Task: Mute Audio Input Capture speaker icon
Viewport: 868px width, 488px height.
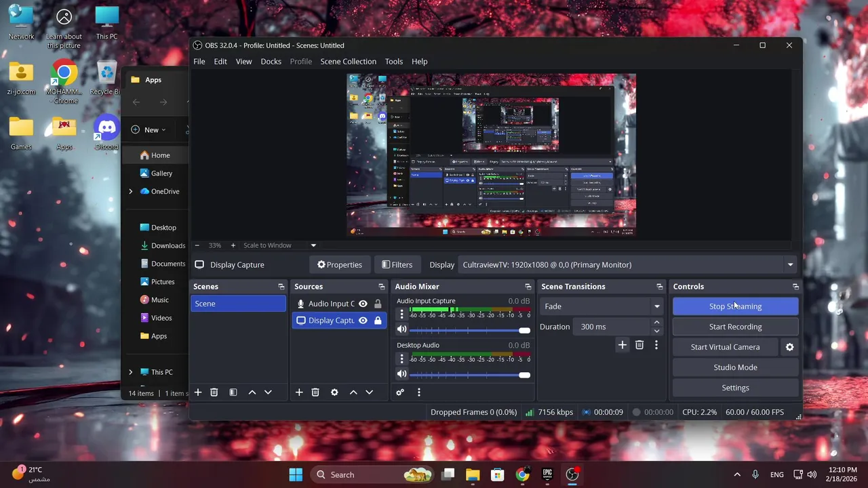Action: point(401,329)
